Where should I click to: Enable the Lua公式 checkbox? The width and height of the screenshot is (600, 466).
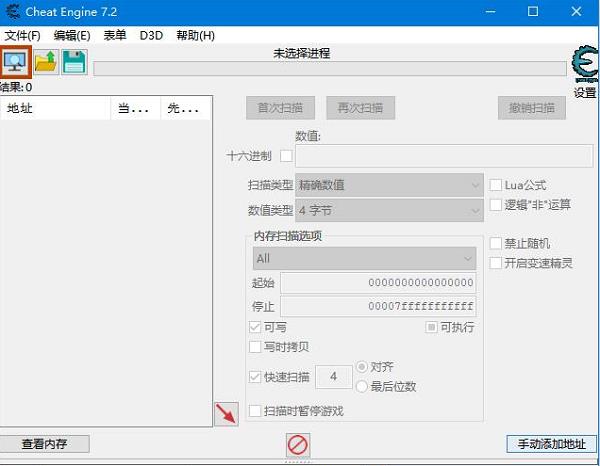tap(496, 185)
